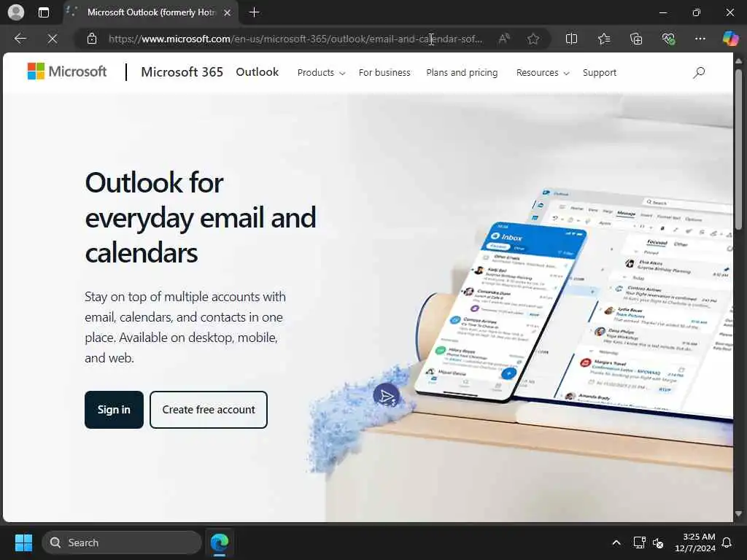Open the network status tray icon

tap(639, 542)
